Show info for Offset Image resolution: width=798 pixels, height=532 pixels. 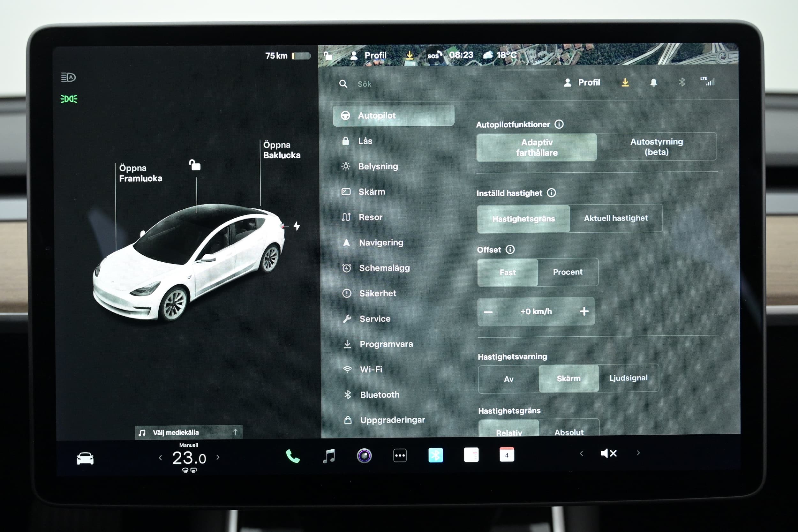click(510, 249)
